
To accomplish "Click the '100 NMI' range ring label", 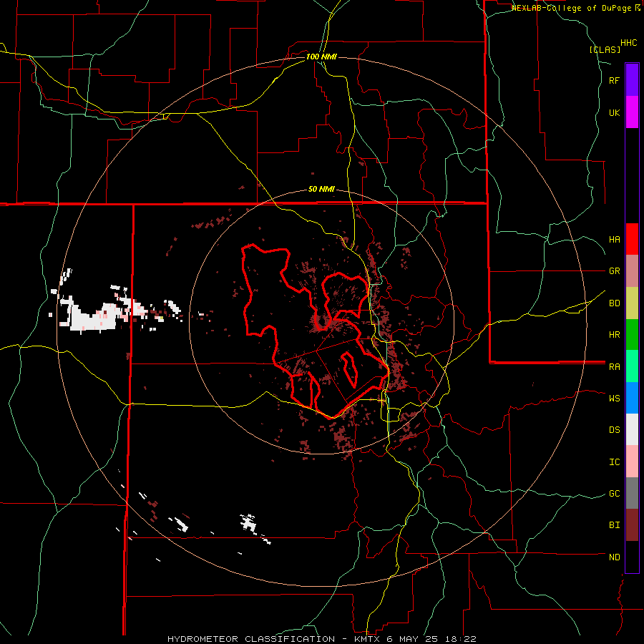I will [x=321, y=57].
